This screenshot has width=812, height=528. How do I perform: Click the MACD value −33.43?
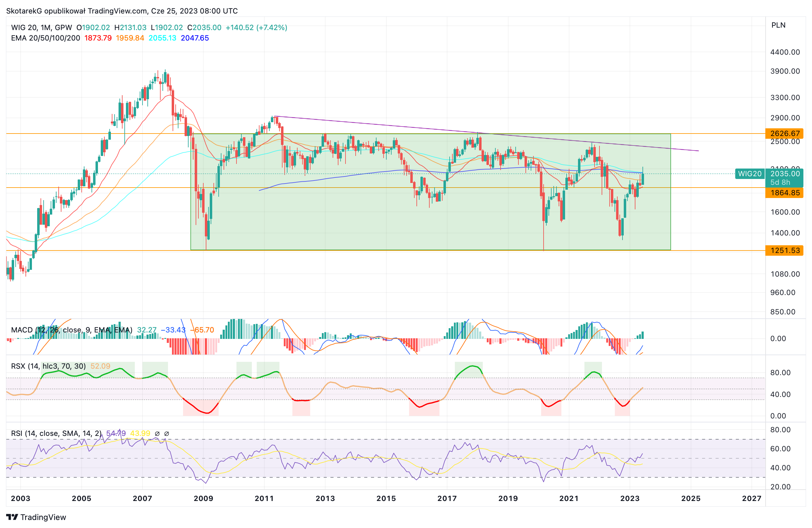coord(173,330)
